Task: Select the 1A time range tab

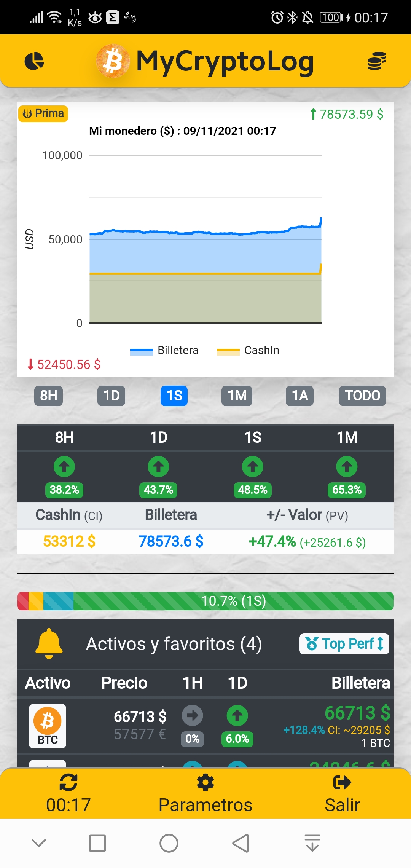Action: pyautogui.click(x=299, y=396)
